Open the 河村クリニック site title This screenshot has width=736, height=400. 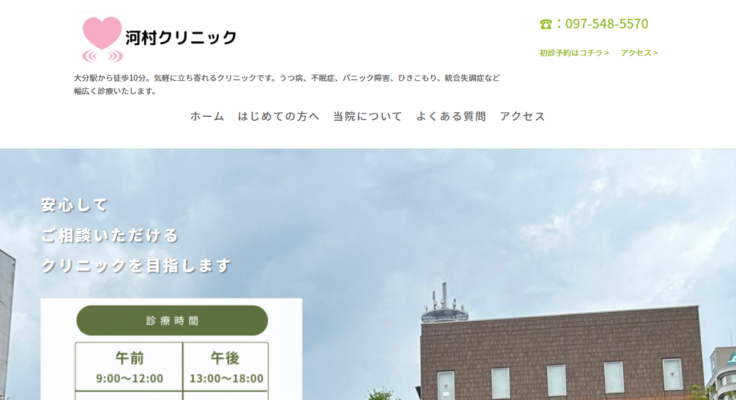[x=181, y=38]
